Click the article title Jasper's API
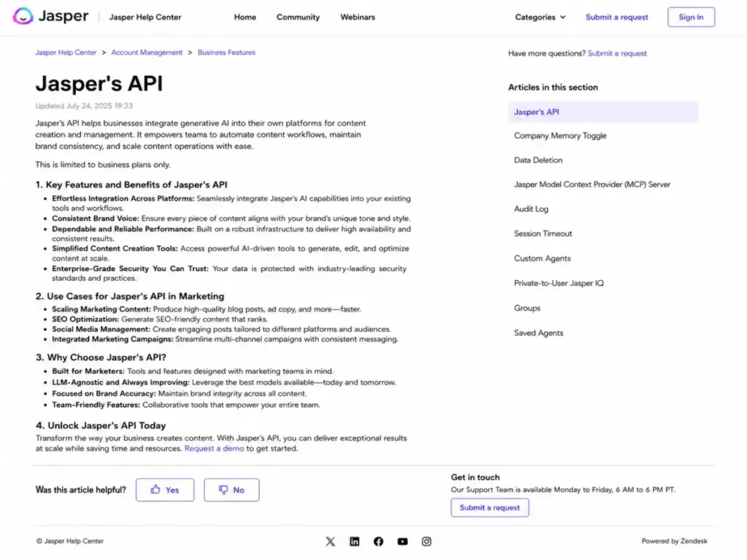 [x=99, y=84]
